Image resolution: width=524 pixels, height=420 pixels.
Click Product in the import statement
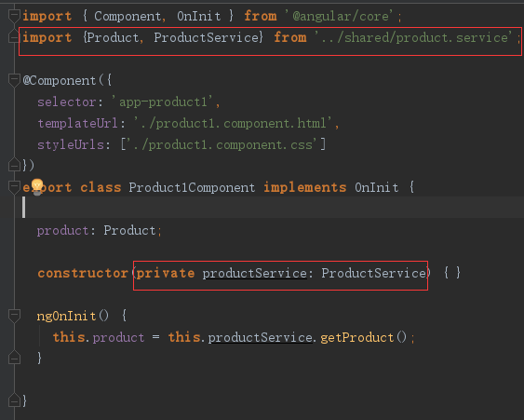click(x=113, y=37)
